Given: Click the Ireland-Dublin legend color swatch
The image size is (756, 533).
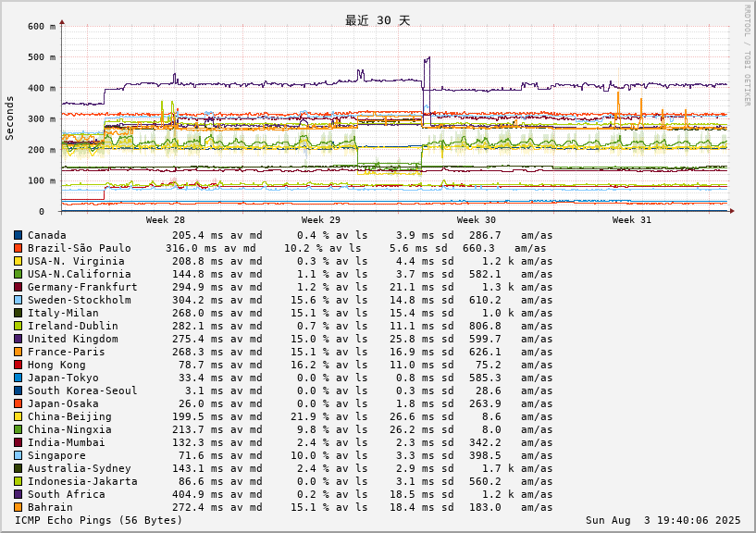Looking at the screenshot, I should tap(18, 326).
